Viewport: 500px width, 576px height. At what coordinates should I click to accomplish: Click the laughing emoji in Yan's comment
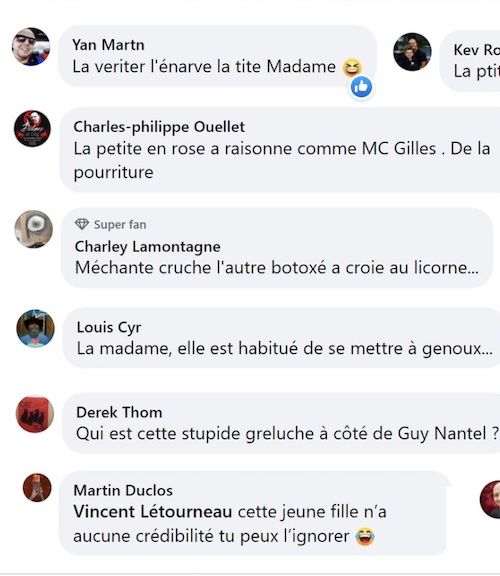[x=352, y=68]
